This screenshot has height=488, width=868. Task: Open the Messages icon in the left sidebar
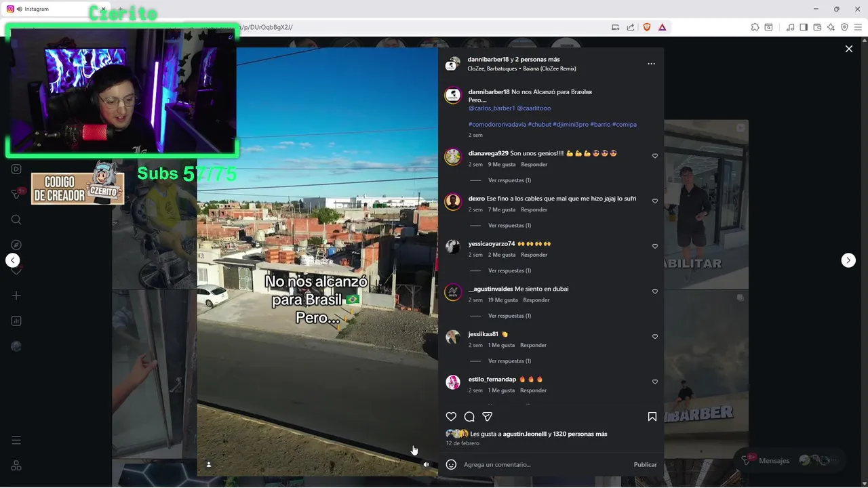click(16, 194)
